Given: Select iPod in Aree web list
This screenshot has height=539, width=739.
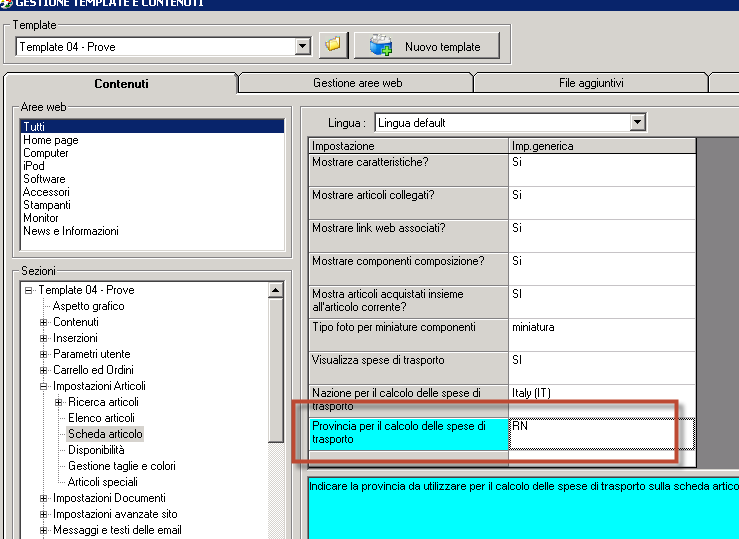Looking at the screenshot, I should (x=152, y=166).
